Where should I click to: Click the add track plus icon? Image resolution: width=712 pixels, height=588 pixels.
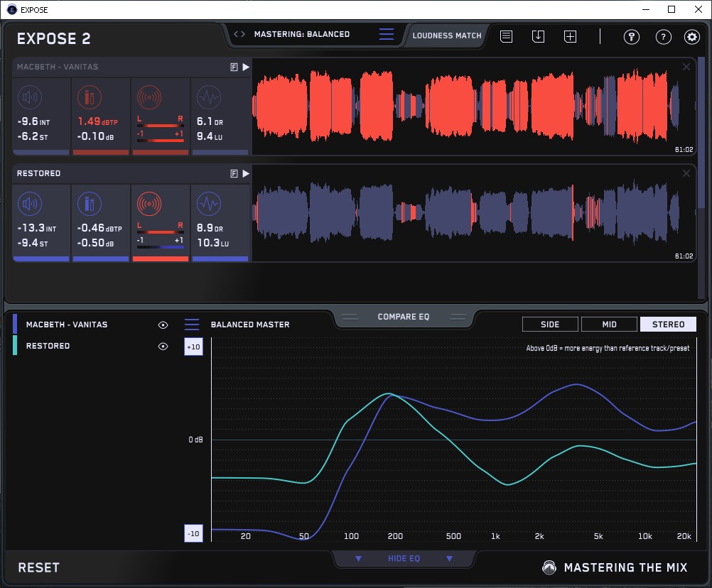tap(570, 36)
